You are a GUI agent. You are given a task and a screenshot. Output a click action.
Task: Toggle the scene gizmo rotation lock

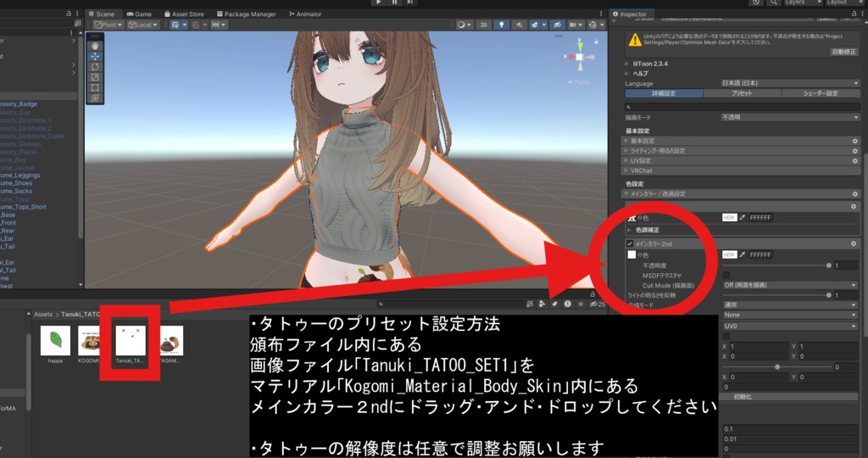click(596, 42)
